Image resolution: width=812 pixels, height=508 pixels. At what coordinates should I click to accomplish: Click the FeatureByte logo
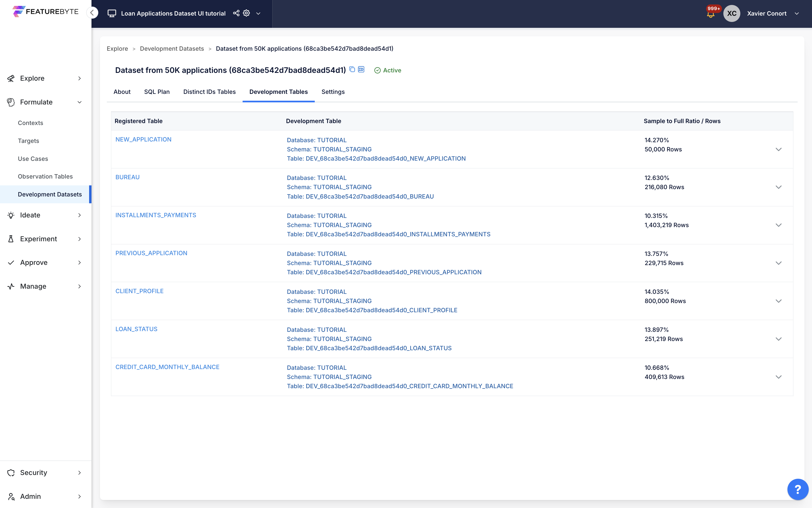pos(45,11)
